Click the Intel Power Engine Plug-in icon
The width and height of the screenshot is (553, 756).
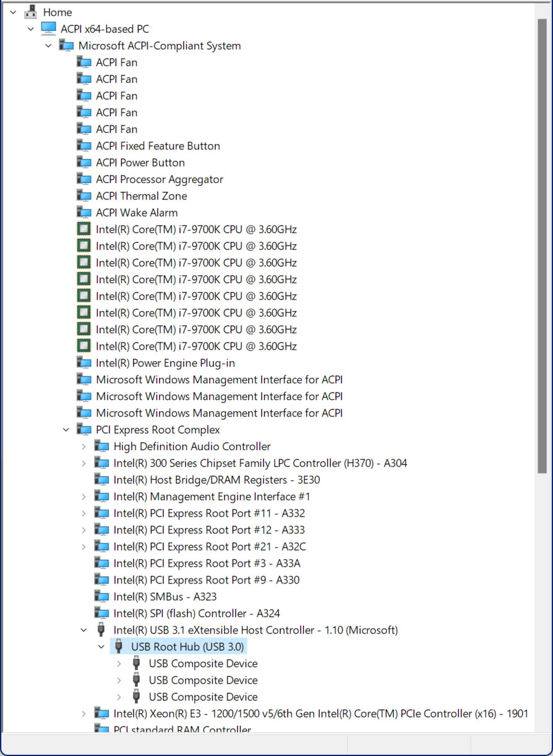pyautogui.click(x=84, y=363)
